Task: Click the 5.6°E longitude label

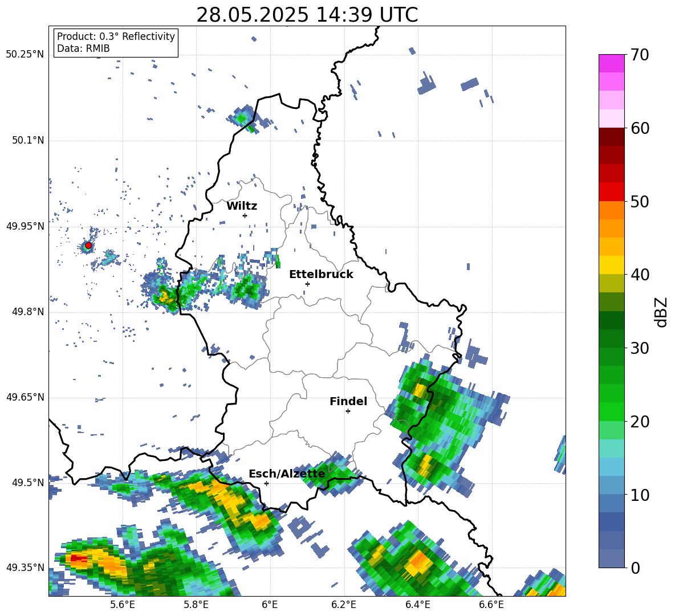Action: click(x=123, y=605)
